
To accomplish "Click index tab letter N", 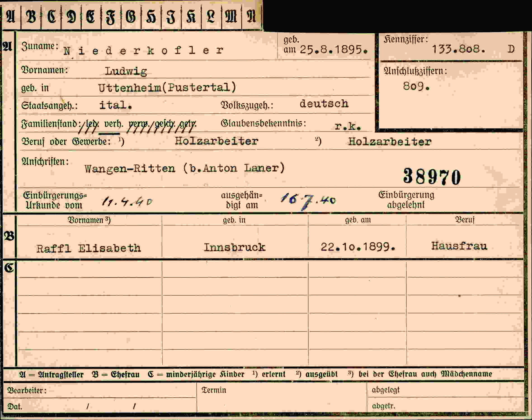I will 251,17.
